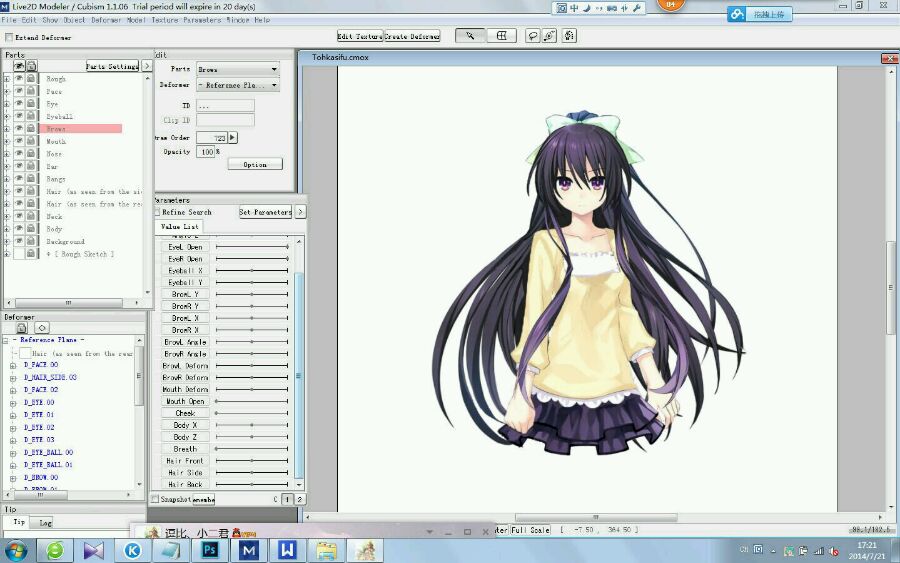The image size is (900, 563).
Task: Adjust the Body X slider
Action: pyautogui.click(x=252, y=425)
